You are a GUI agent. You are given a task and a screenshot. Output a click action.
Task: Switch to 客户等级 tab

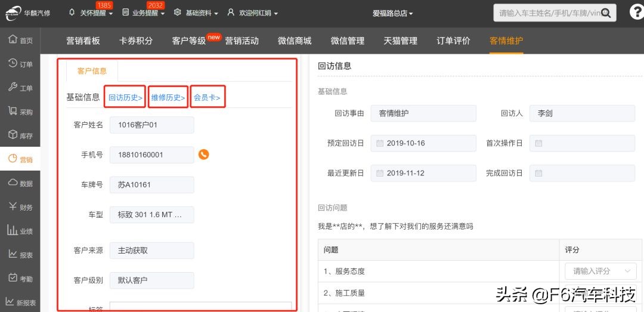tap(188, 41)
